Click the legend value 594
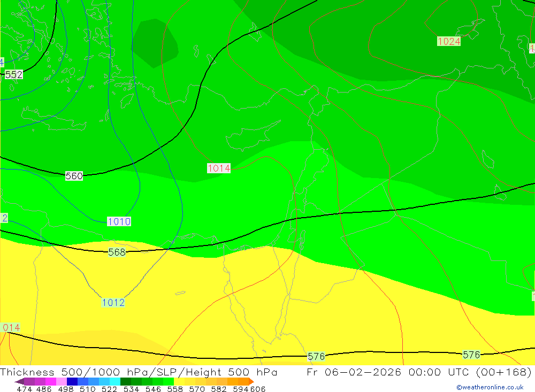Image resolution: width=535 pixels, height=392 pixels. [x=241, y=389]
